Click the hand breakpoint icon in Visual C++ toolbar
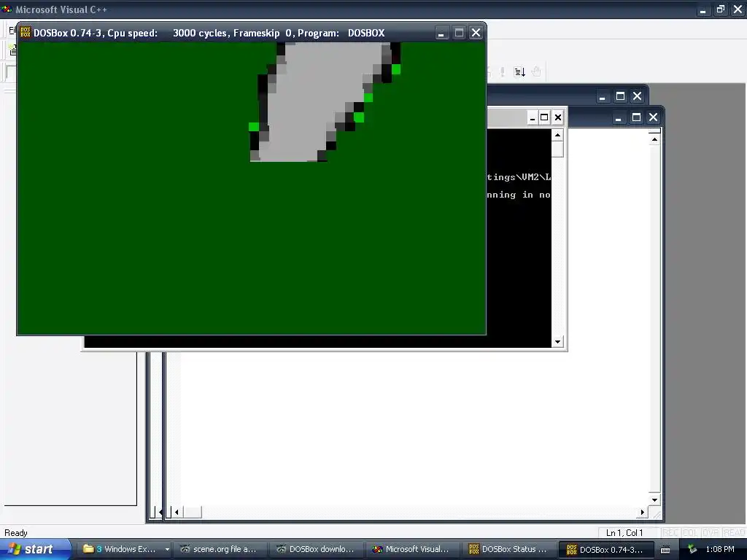Viewport: 747px width, 560px height. point(536,72)
